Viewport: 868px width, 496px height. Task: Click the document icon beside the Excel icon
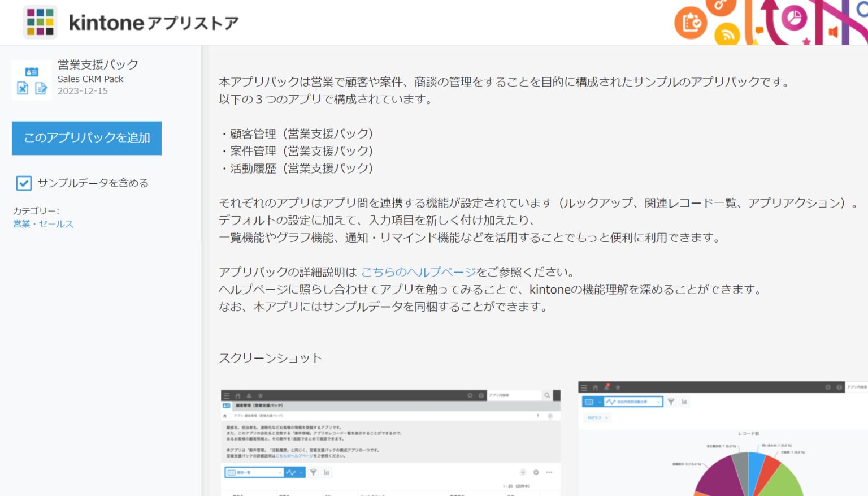tap(40, 89)
